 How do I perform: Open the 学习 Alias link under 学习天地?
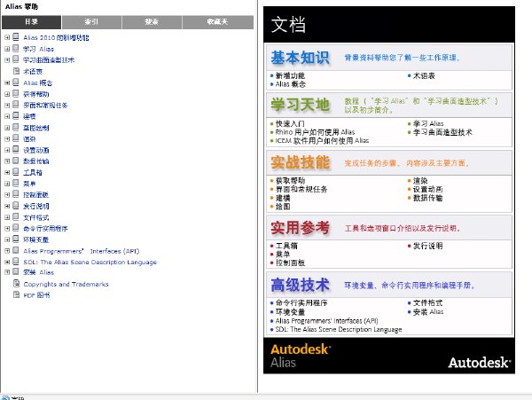[428, 123]
